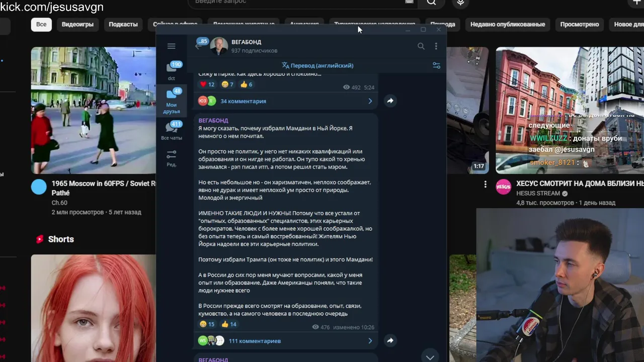Open translation settings sliders icon

pos(436,65)
